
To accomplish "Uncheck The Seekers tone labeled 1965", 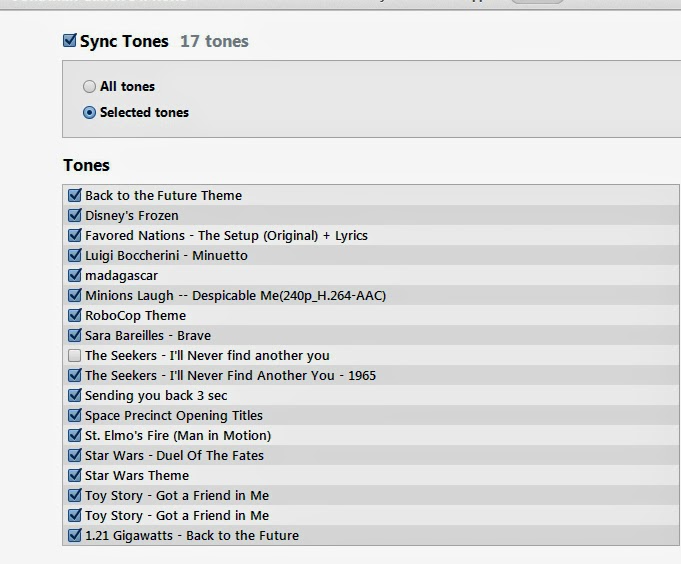I will tap(75, 376).
